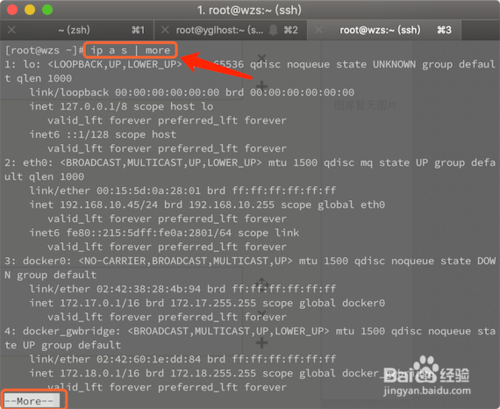This screenshot has width=500, height=409.
Task: Click the address 172.18.0.1/16
Action: pyautogui.click(x=99, y=373)
